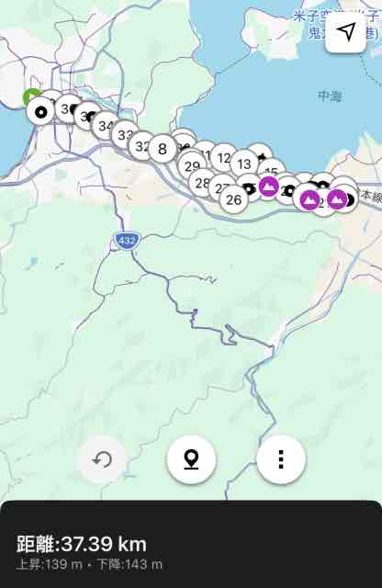
Task: Select the green start point marker
Action: 31,96
